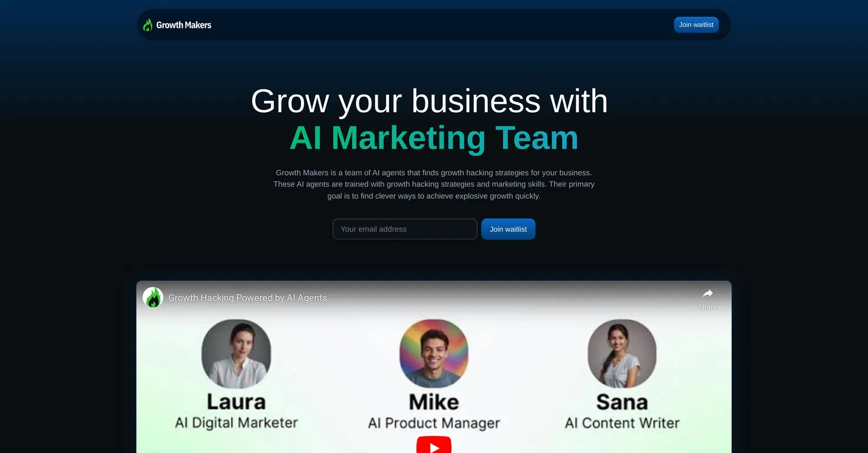The height and width of the screenshot is (453, 868).
Task: Click the Sana name label
Action: tap(622, 402)
